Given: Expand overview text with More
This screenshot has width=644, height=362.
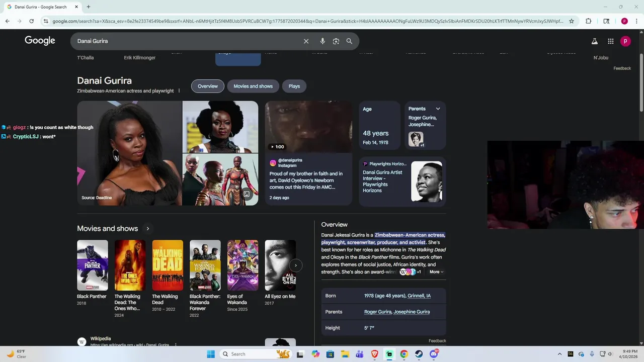Looking at the screenshot, I should (x=436, y=272).
